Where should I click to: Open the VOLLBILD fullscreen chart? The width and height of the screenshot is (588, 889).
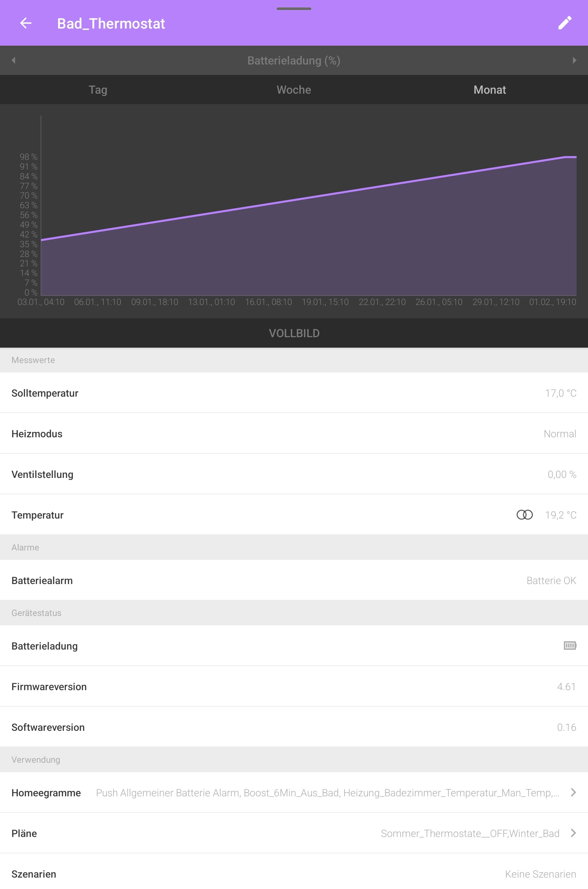(x=294, y=333)
